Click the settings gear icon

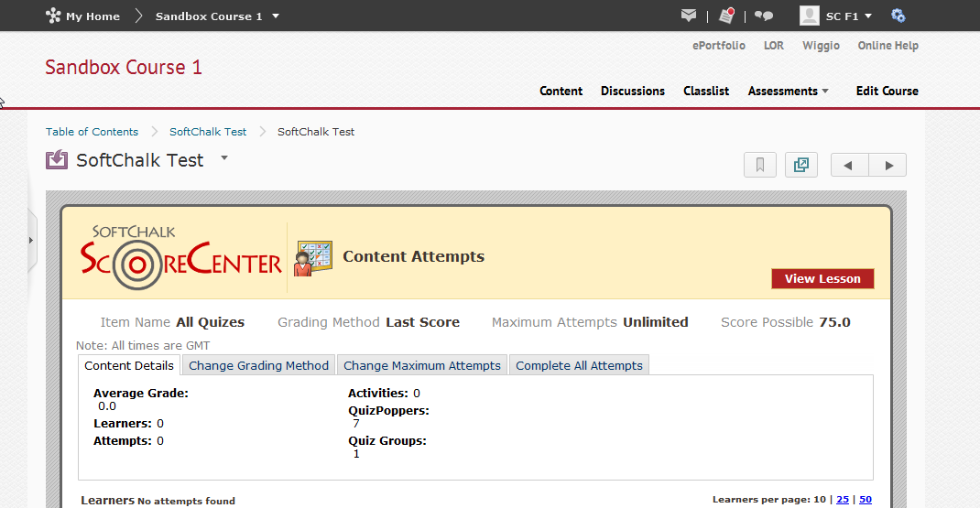coord(898,16)
